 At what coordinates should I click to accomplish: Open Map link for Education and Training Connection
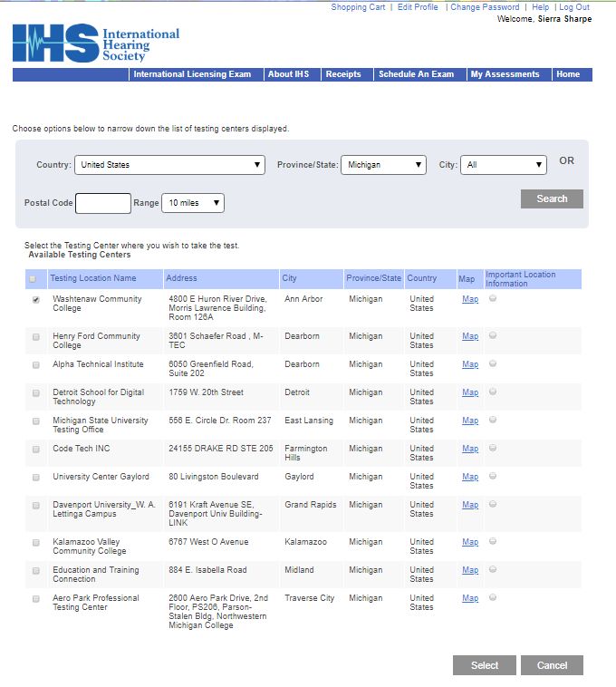pos(470,569)
